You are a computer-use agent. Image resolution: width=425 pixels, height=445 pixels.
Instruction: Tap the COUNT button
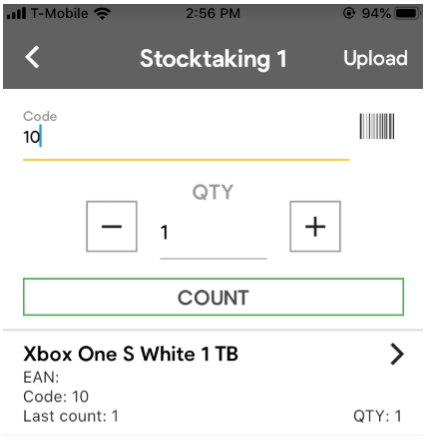[213, 297]
